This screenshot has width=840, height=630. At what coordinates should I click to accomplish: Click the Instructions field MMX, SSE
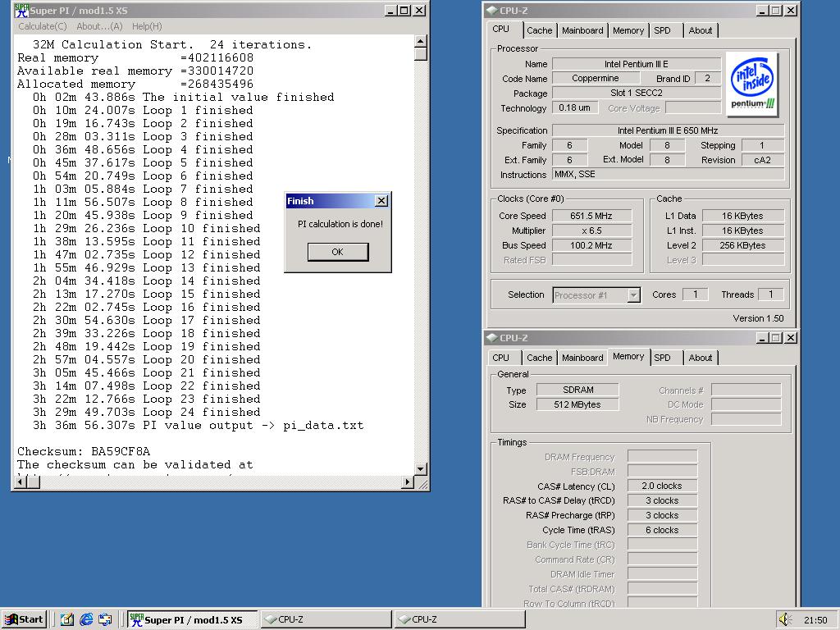[x=668, y=174]
